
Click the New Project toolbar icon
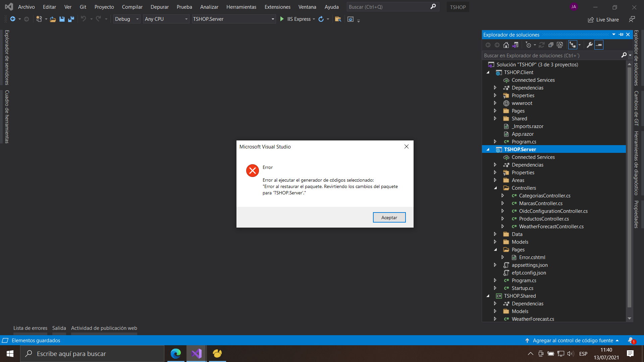(39, 19)
